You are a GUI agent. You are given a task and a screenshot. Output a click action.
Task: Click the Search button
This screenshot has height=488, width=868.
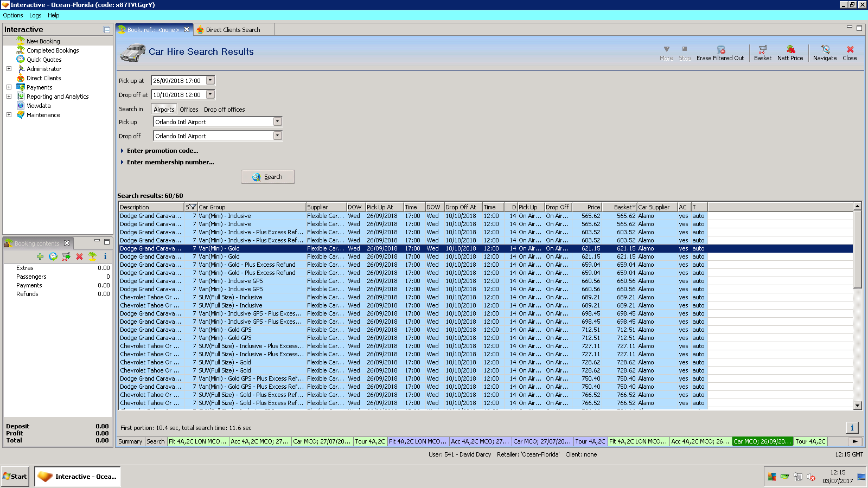point(268,177)
